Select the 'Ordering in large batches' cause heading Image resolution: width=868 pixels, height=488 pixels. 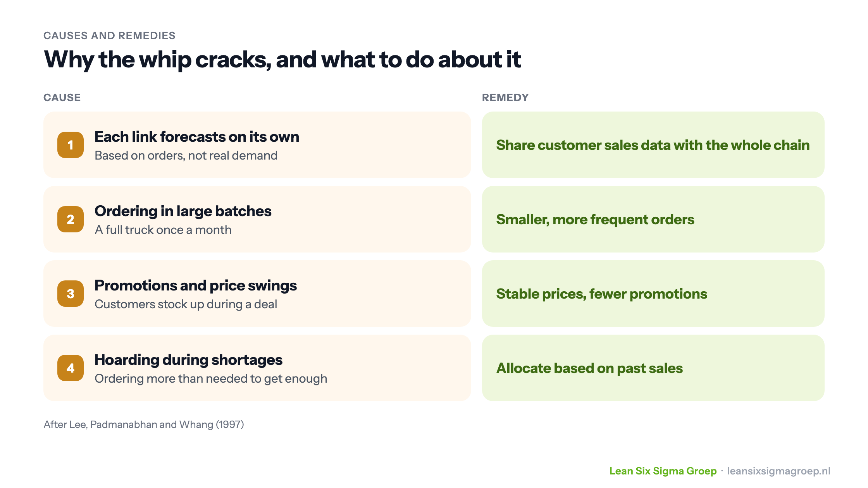pyautogui.click(x=183, y=211)
